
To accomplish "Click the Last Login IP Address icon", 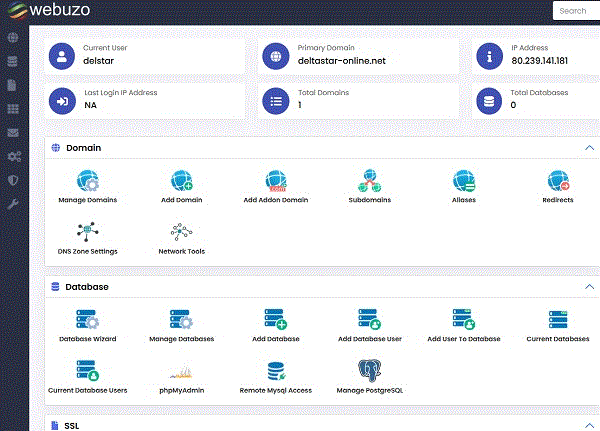I will pyautogui.click(x=62, y=101).
